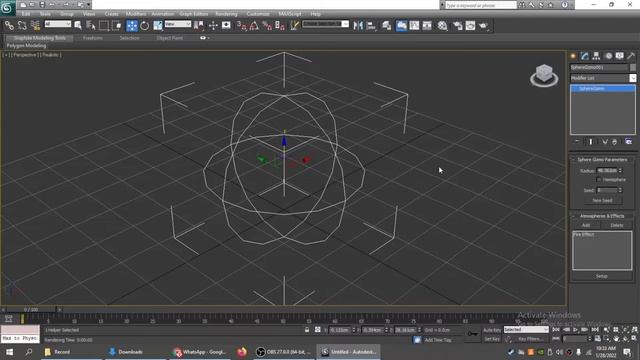Screen dimensions: 640x360
Task: Click the Radius value field
Action: 607,171
